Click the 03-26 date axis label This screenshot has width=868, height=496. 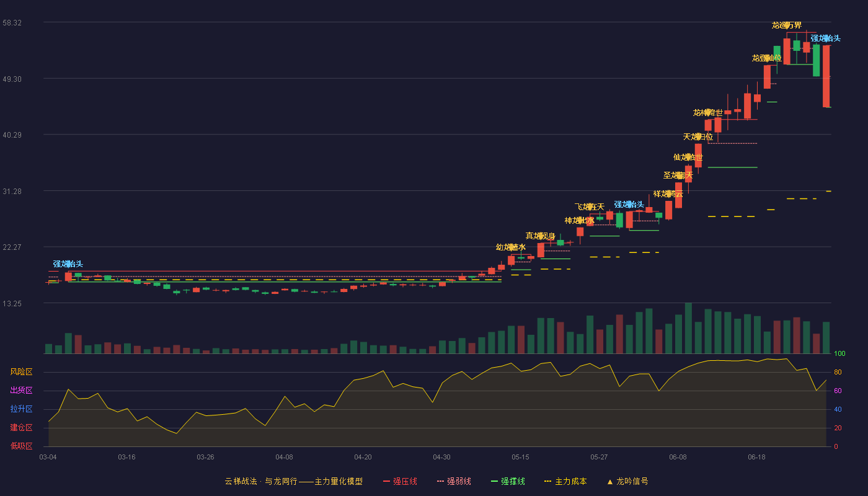coord(206,457)
